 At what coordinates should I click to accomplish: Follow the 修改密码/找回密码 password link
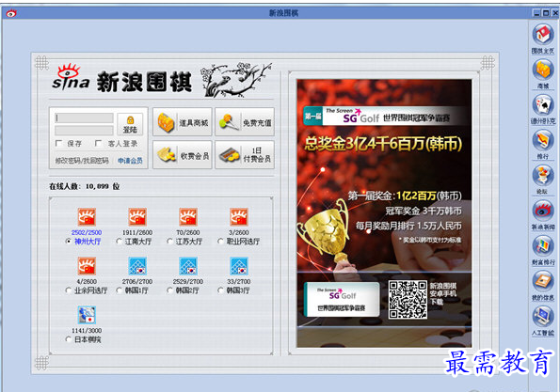[82, 161]
